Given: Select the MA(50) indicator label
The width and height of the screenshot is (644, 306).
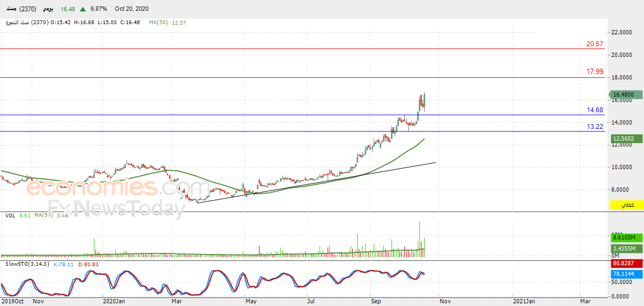Looking at the screenshot, I should click(x=158, y=23).
